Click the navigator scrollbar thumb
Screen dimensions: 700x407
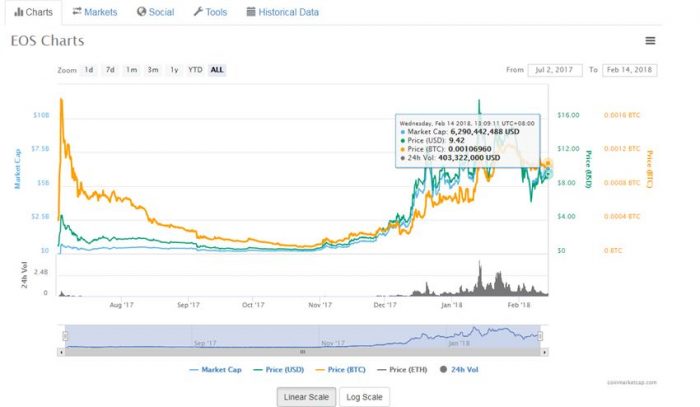coord(303,352)
